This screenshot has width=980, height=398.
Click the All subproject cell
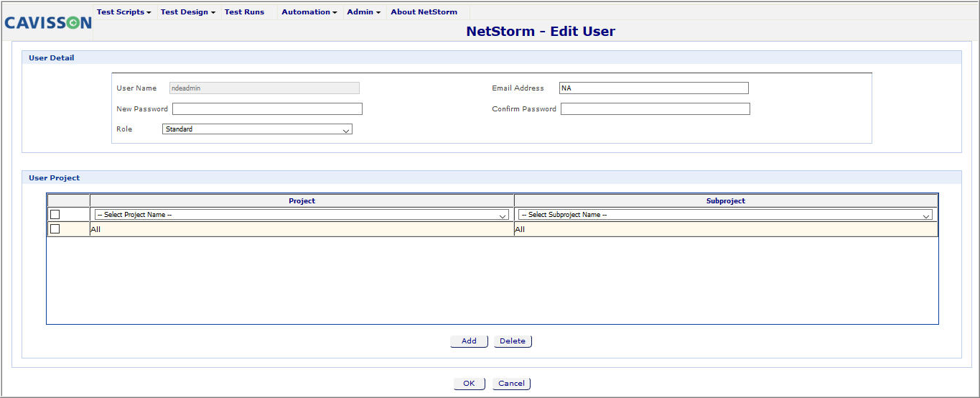pyautogui.click(x=726, y=229)
